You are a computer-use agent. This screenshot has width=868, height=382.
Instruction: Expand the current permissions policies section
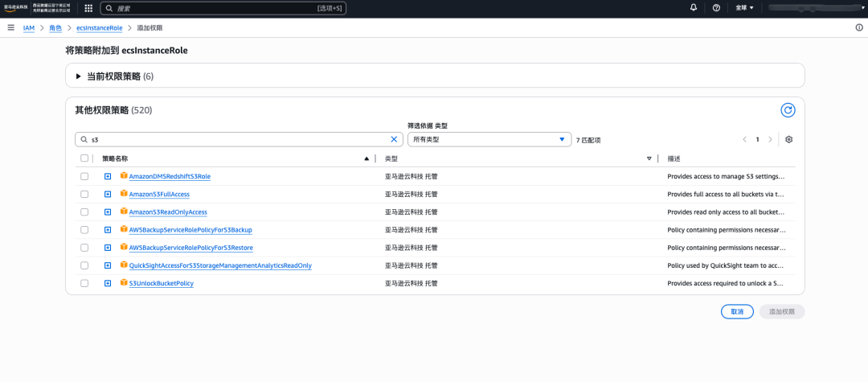pyautogui.click(x=79, y=76)
